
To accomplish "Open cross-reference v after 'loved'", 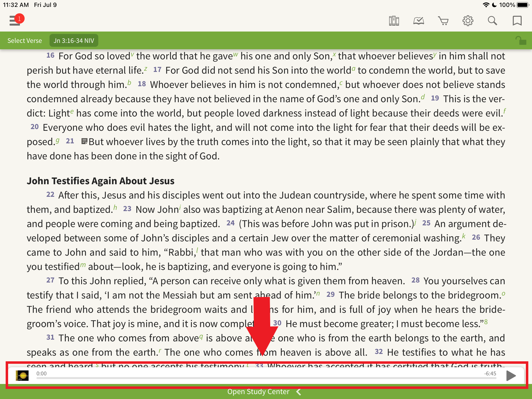I will [133, 54].
